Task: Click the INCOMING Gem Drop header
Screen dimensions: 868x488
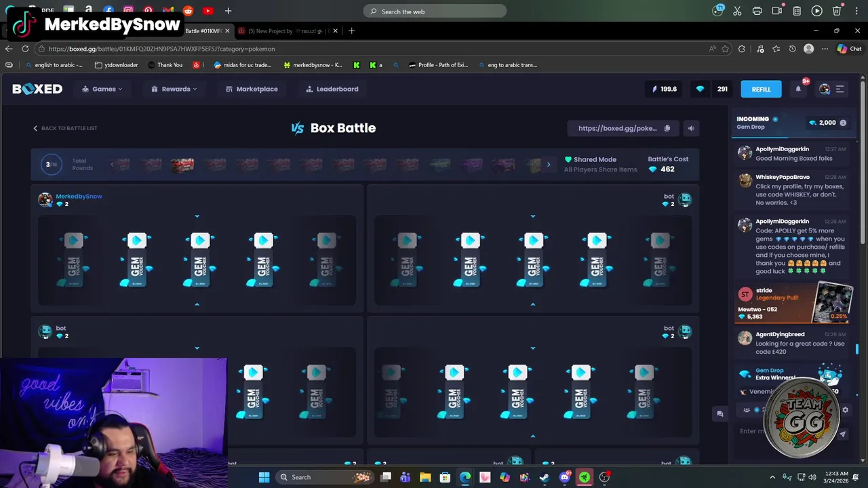Action: [753, 123]
